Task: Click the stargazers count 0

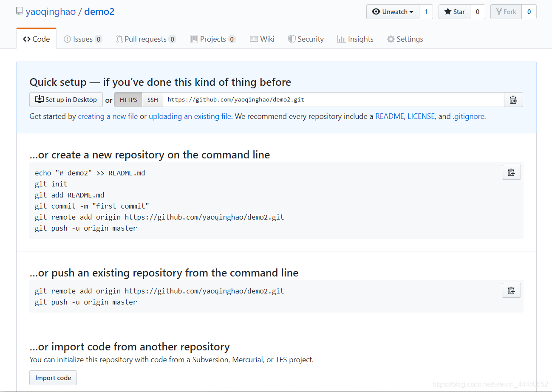Action: tap(478, 12)
